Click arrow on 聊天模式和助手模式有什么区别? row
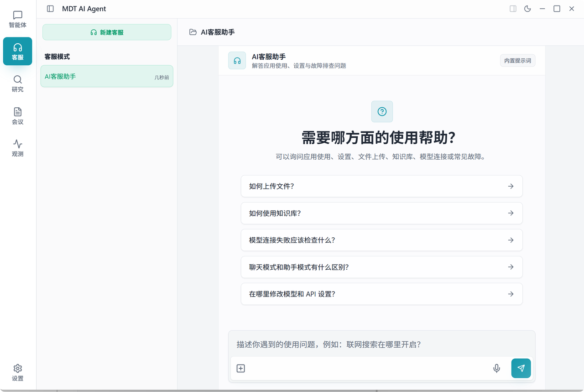 click(x=511, y=267)
